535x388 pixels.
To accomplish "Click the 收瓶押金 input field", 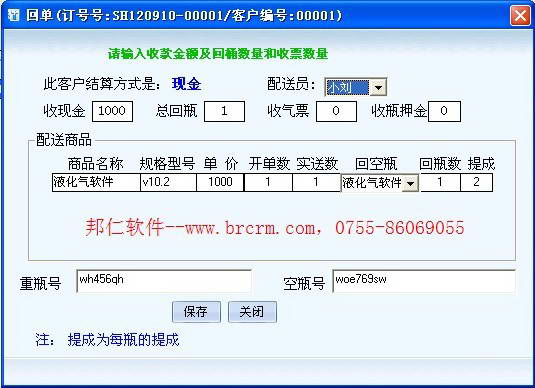I will (x=444, y=111).
